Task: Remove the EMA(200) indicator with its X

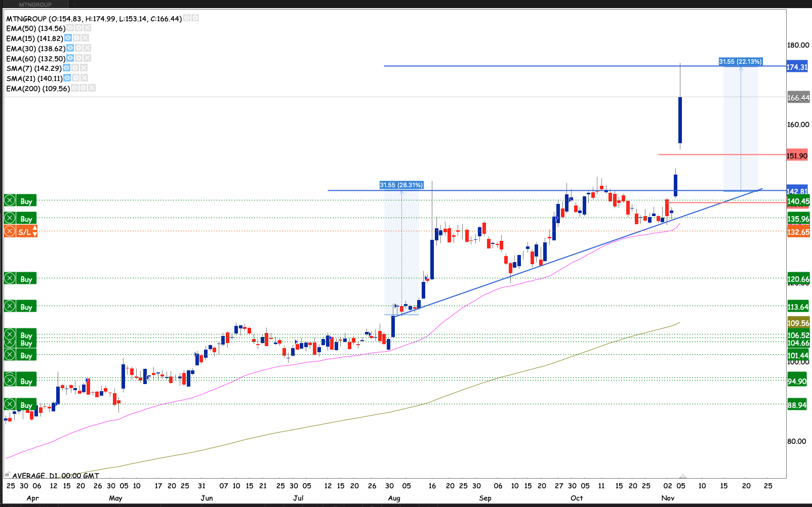Action: 92,88
